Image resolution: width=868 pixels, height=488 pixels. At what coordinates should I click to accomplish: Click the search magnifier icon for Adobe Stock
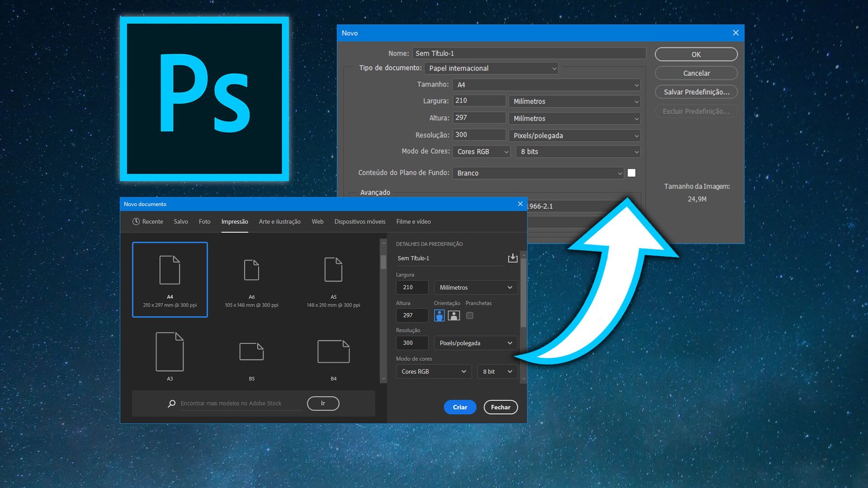(x=171, y=403)
